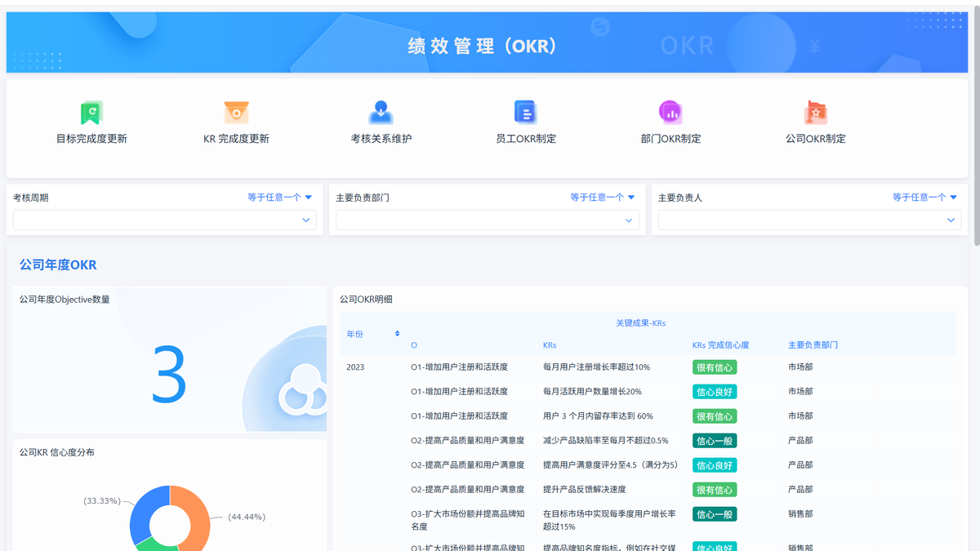Click 信心良好 tag for 提高用户满意度评分 row

click(x=715, y=465)
